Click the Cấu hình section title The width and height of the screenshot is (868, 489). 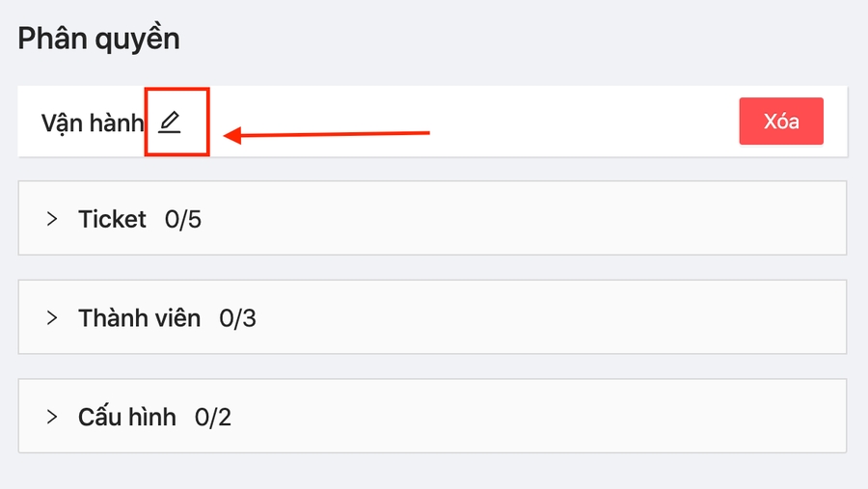(x=127, y=417)
